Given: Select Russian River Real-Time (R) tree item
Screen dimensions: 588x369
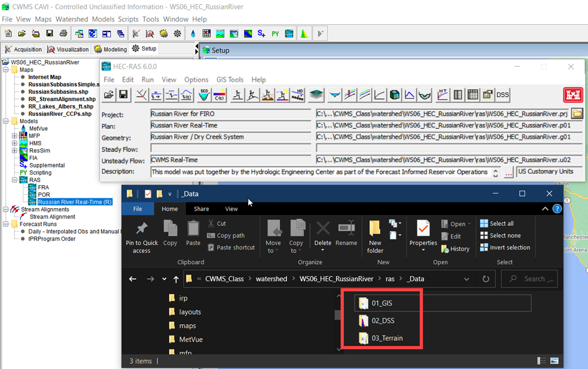Looking at the screenshot, I should tap(75, 202).
